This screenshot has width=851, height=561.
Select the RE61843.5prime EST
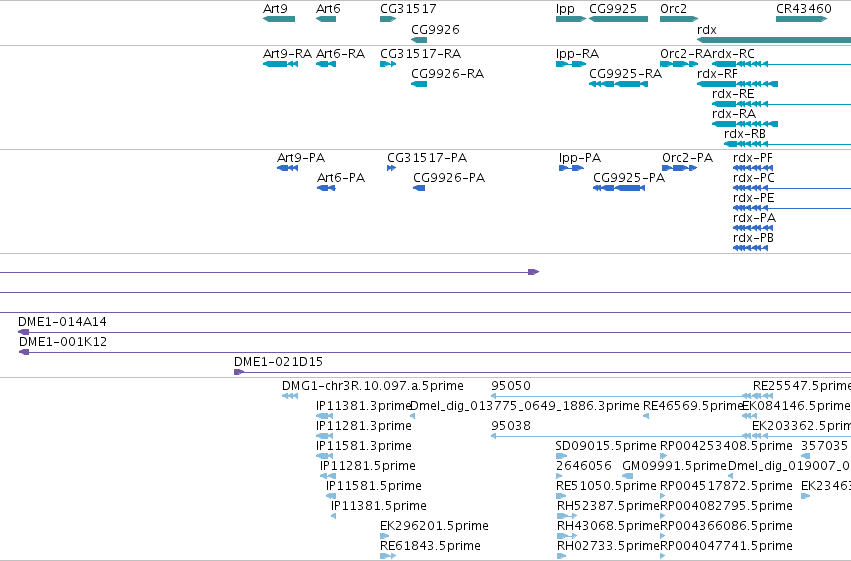pyautogui.click(x=388, y=556)
